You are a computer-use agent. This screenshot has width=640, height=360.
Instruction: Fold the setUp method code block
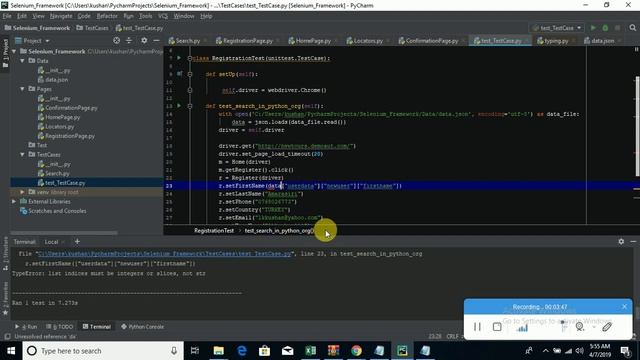[x=190, y=74]
